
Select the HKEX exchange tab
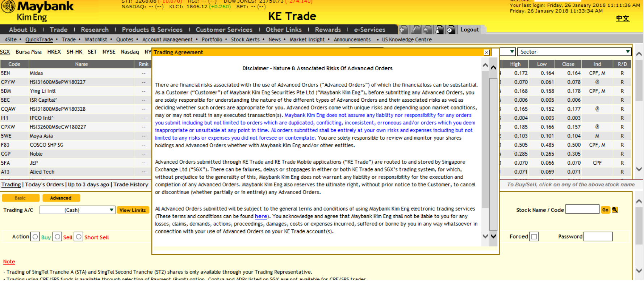click(54, 52)
